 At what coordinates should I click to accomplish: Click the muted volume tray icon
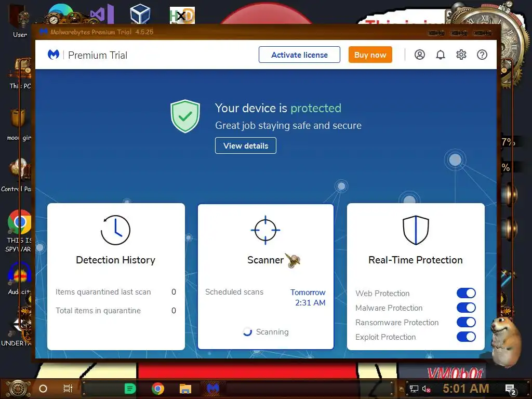click(x=426, y=389)
